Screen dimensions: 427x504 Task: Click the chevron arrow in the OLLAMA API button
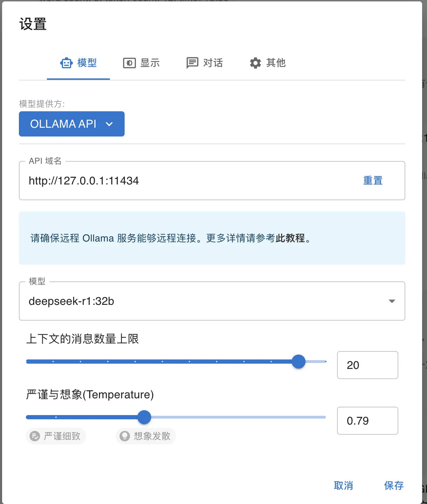(109, 124)
